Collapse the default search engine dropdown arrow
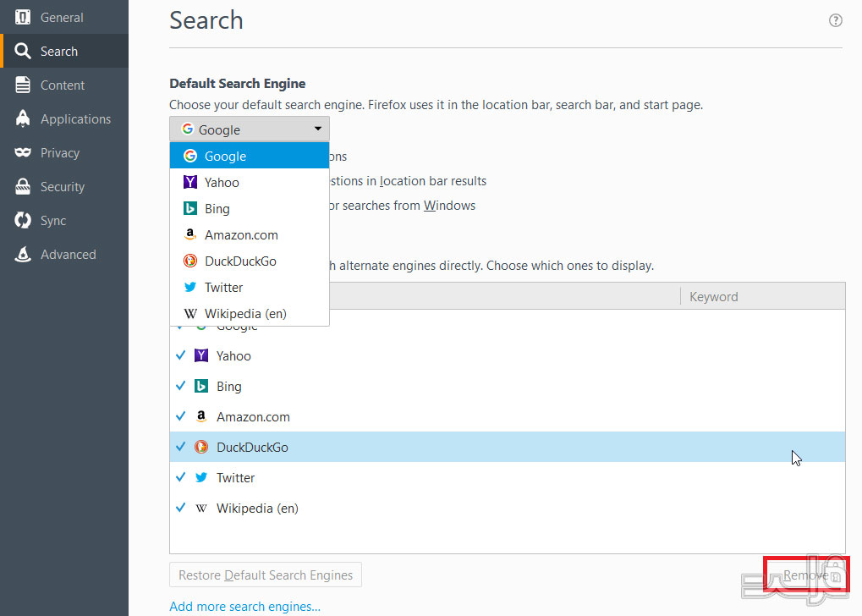862x616 pixels. (x=317, y=129)
